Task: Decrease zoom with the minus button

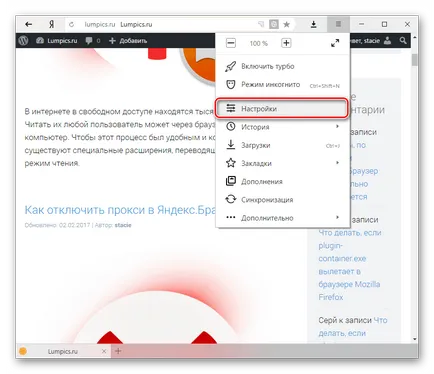Action: pyautogui.click(x=231, y=43)
